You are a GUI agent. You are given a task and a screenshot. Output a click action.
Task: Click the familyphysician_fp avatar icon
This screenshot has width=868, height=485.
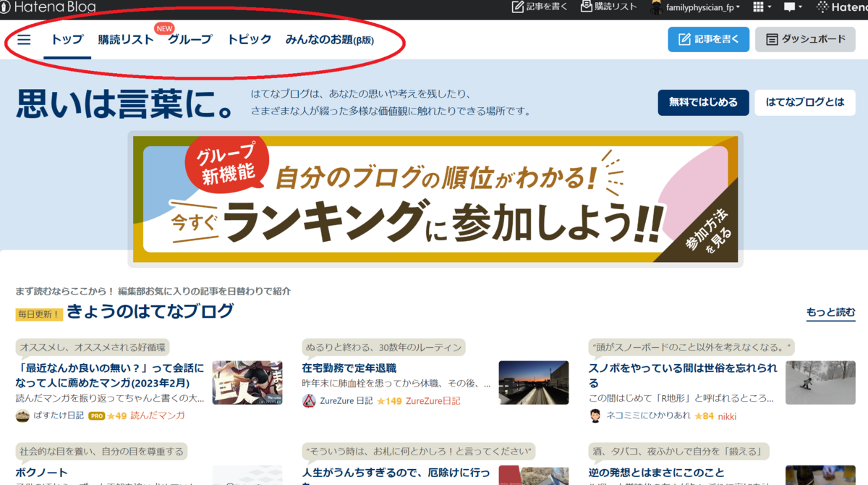[x=657, y=7]
